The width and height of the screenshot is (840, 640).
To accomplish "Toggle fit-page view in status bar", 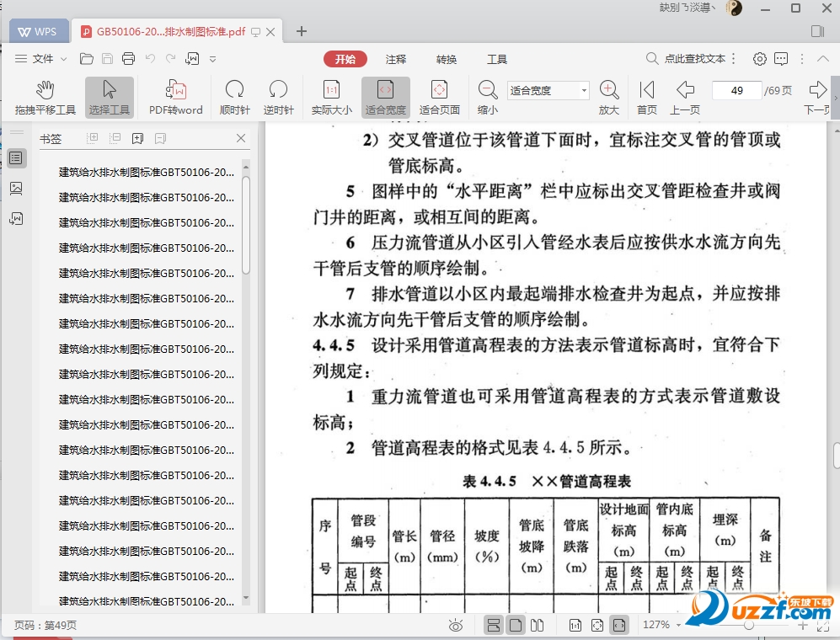I will tap(597, 625).
